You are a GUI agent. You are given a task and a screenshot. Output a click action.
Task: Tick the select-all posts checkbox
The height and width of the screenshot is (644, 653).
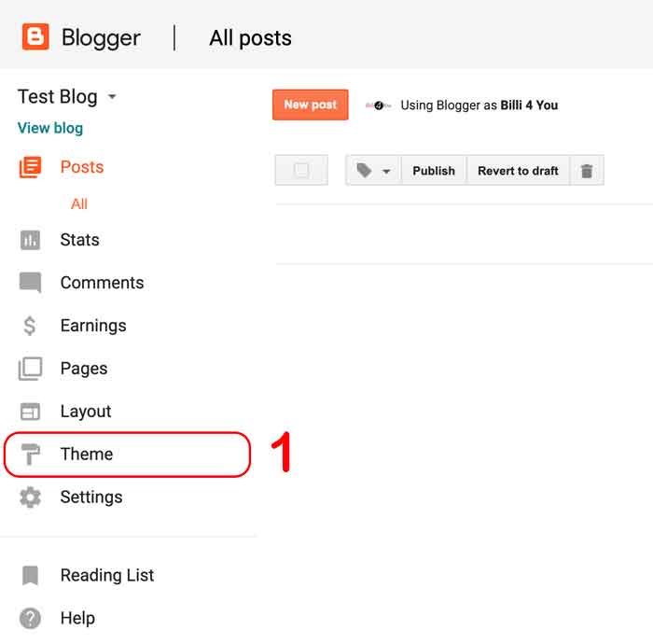click(x=301, y=170)
